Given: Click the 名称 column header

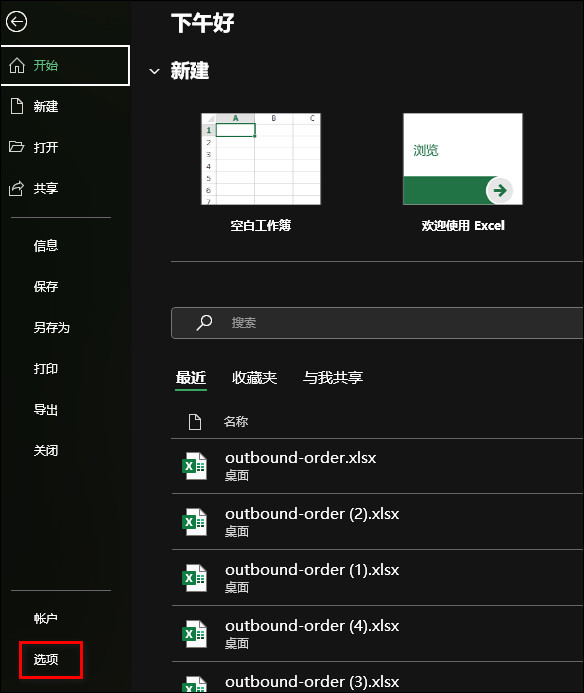Looking at the screenshot, I should coord(236,422).
